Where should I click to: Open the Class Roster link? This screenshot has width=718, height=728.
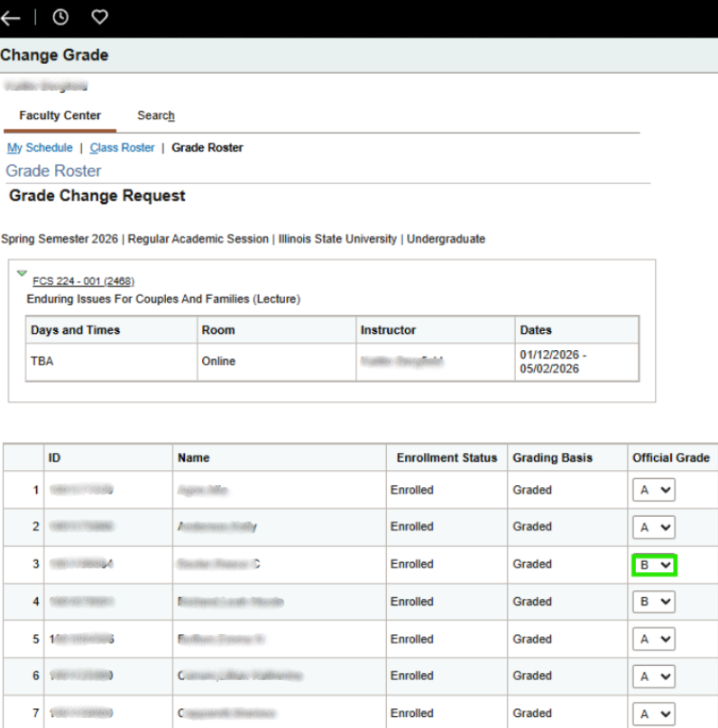[122, 148]
